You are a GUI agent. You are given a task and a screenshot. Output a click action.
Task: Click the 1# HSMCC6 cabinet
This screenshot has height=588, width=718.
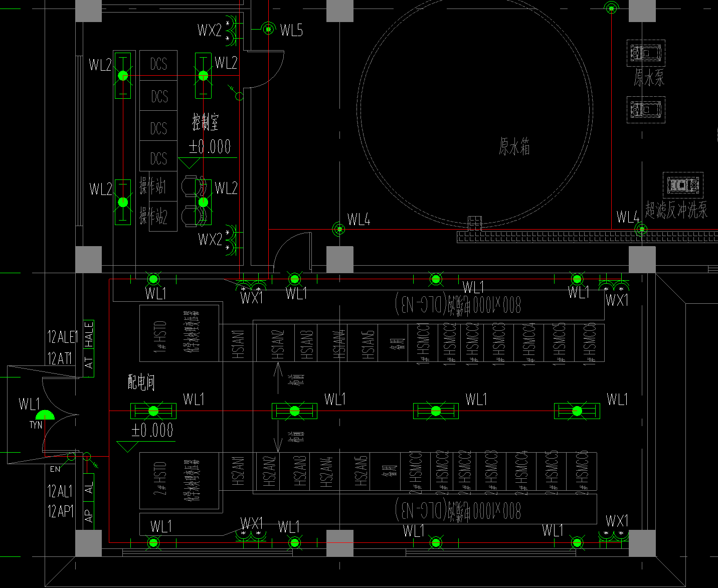[x=589, y=343]
